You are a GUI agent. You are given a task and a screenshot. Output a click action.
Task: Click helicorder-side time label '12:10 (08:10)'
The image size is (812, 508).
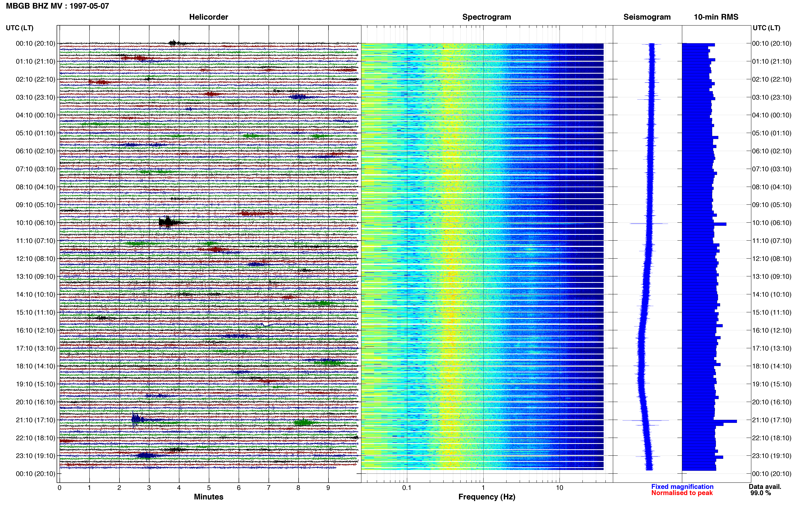click(35, 259)
